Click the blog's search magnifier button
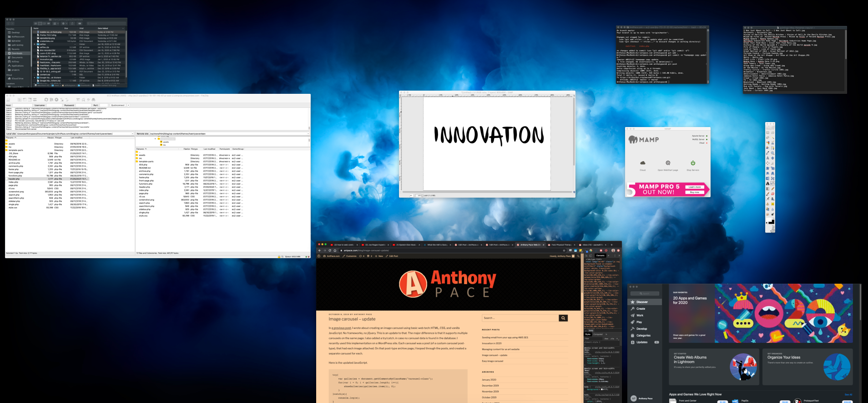The image size is (868, 403). (563, 318)
